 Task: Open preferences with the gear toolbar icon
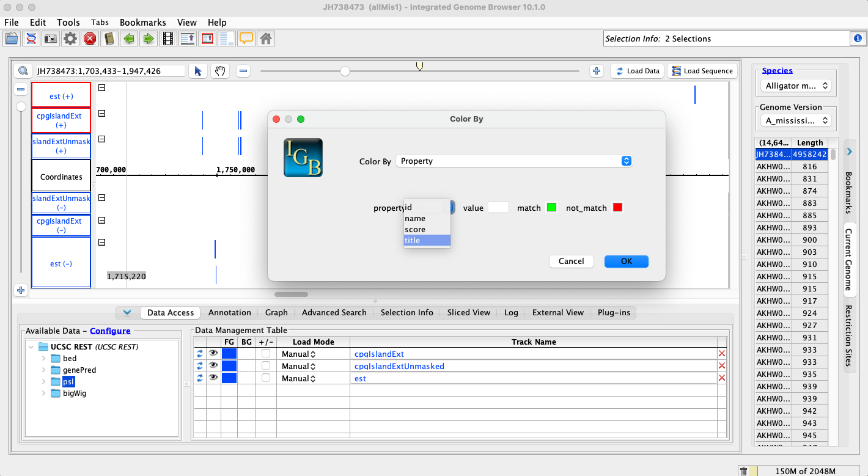click(x=70, y=39)
